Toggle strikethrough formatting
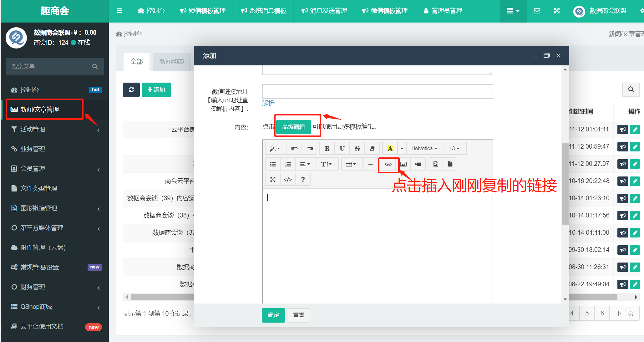 [x=357, y=149]
